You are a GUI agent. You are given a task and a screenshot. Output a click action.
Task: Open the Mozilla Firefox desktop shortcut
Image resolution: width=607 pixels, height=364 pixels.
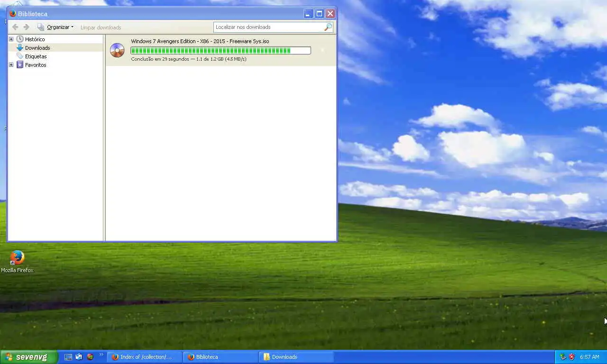[x=17, y=262]
